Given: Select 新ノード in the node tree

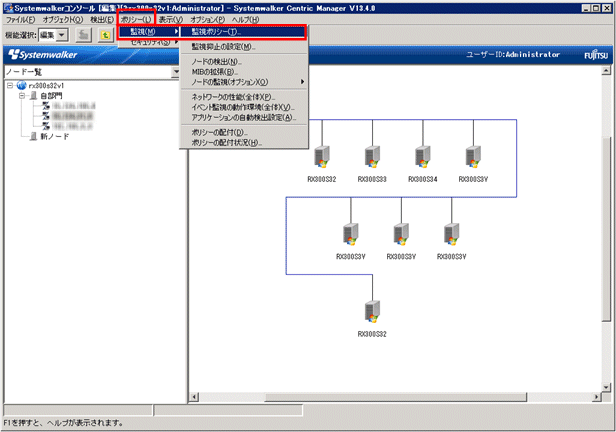Looking at the screenshot, I should (55, 137).
